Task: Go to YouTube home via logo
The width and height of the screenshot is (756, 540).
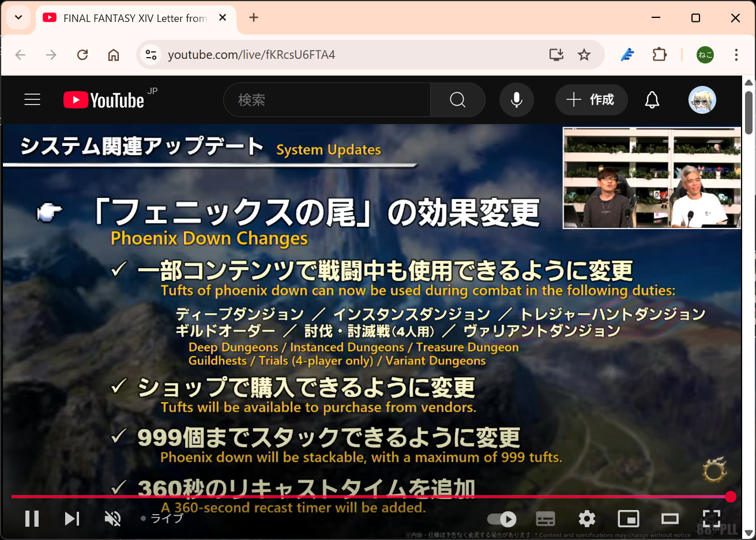Action: [104, 100]
